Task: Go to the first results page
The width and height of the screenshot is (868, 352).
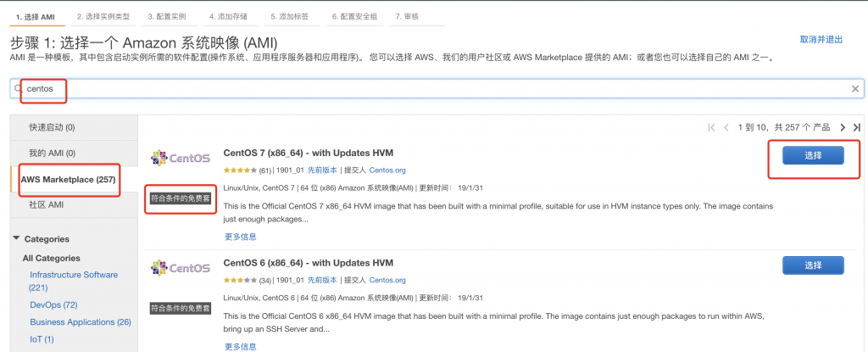Action: pos(711,127)
